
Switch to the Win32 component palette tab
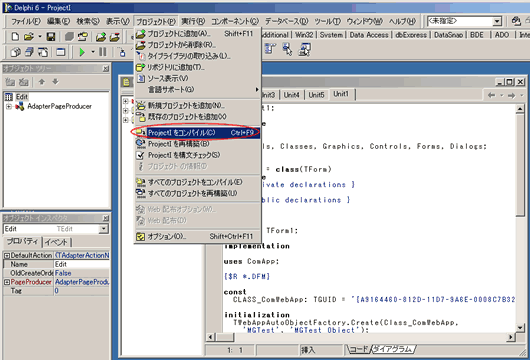point(304,35)
